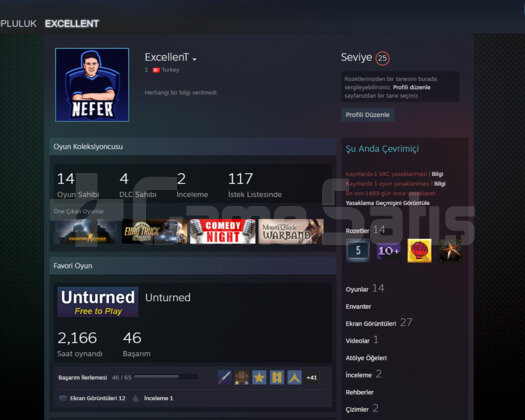Open the Oyunlar 14 games link

coord(365,289)
